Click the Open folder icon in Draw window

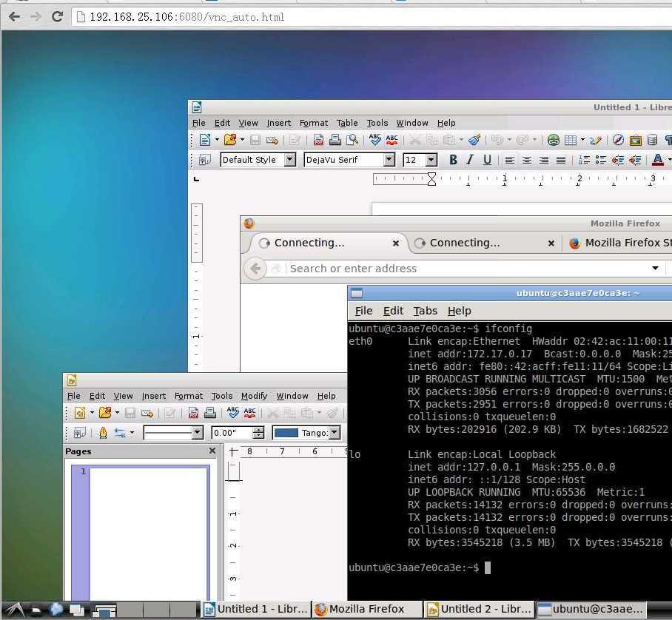pyautogui.click(x=105, y=413)
